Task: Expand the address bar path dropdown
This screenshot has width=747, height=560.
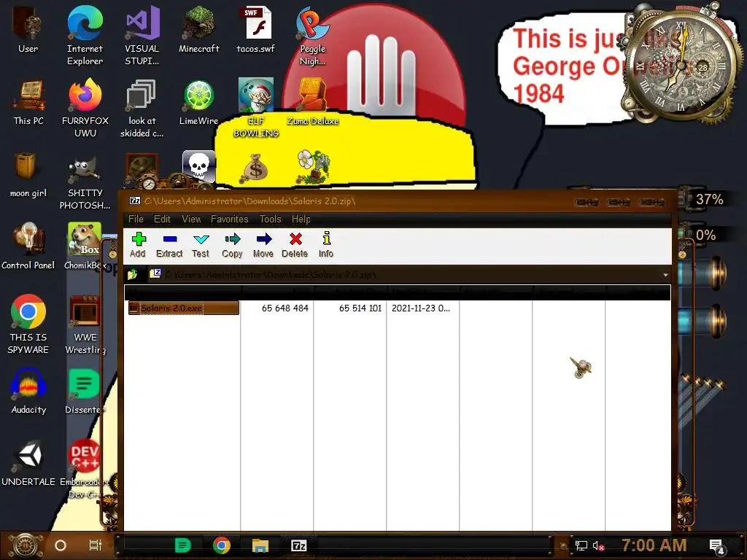Action: [665, 275]
